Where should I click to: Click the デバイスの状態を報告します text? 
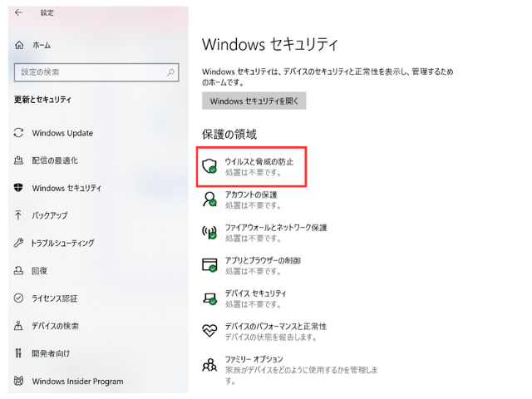click(x=271, y=337)
